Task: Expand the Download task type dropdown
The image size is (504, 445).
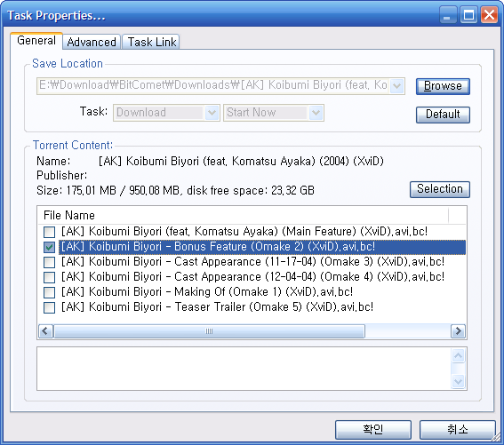Action: [x=212, y=113]
